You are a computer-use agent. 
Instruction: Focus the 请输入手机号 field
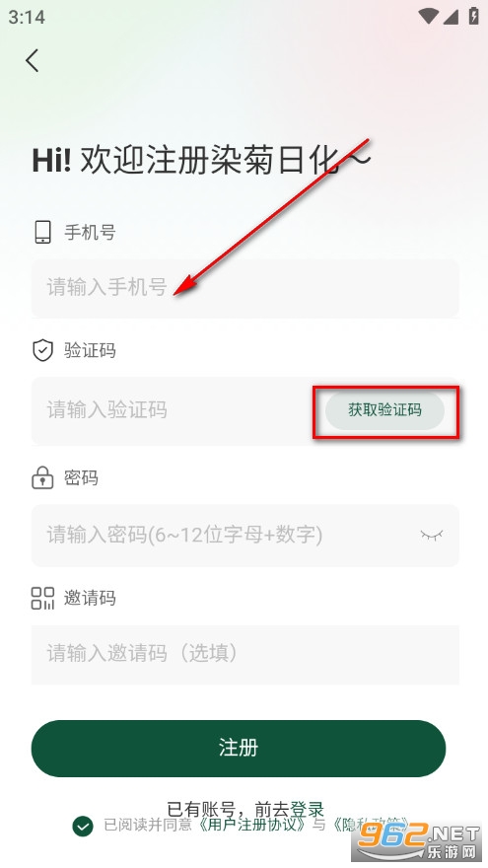(245, 288)
